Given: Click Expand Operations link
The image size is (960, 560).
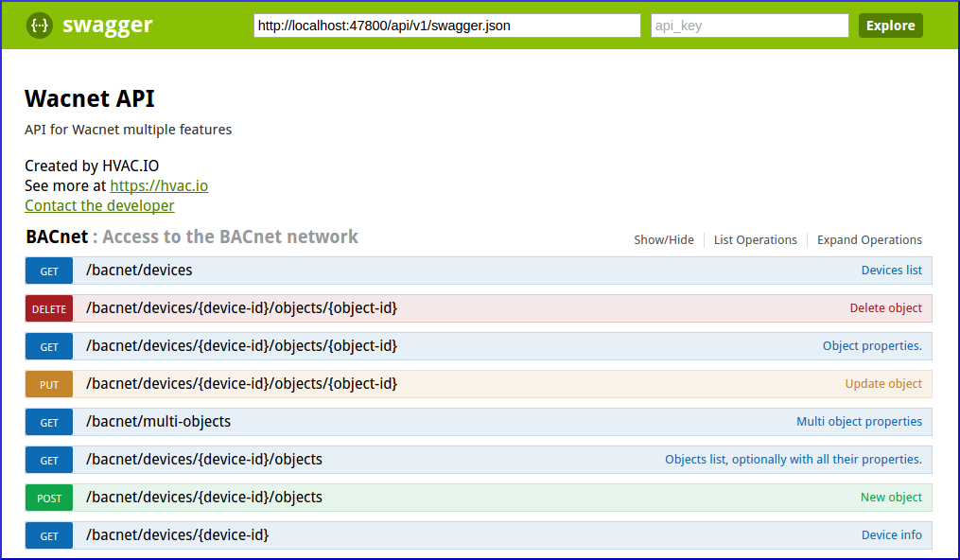Looking at the screenshot, I should click(869, 240).
